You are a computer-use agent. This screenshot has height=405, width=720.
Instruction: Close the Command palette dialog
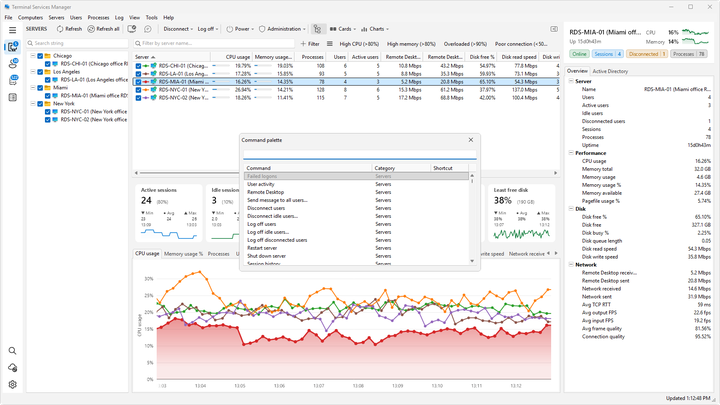[471, 140]
